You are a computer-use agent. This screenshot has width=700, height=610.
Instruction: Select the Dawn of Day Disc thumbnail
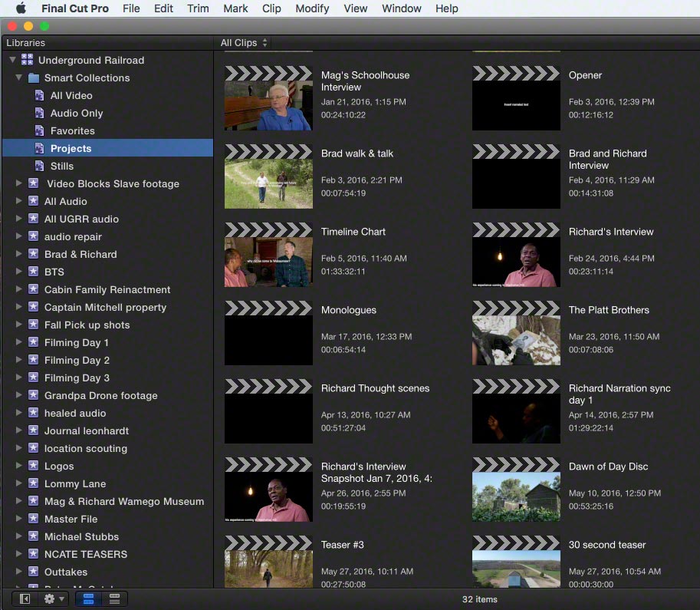tap(516, 490)
